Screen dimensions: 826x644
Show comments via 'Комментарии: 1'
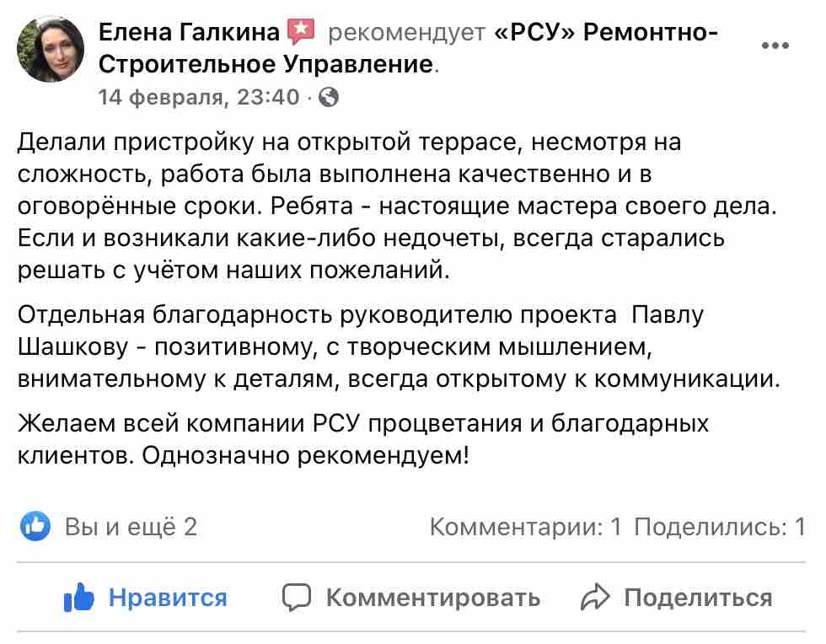tap(526, 527)
